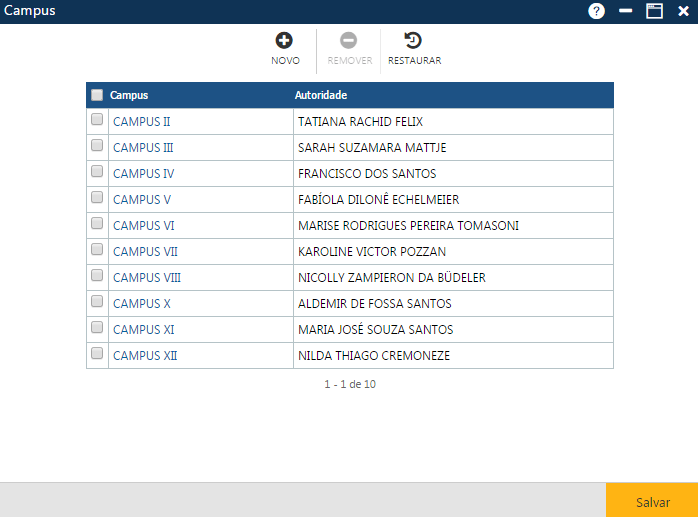Click the Remover minus icon

click(348, 41)
